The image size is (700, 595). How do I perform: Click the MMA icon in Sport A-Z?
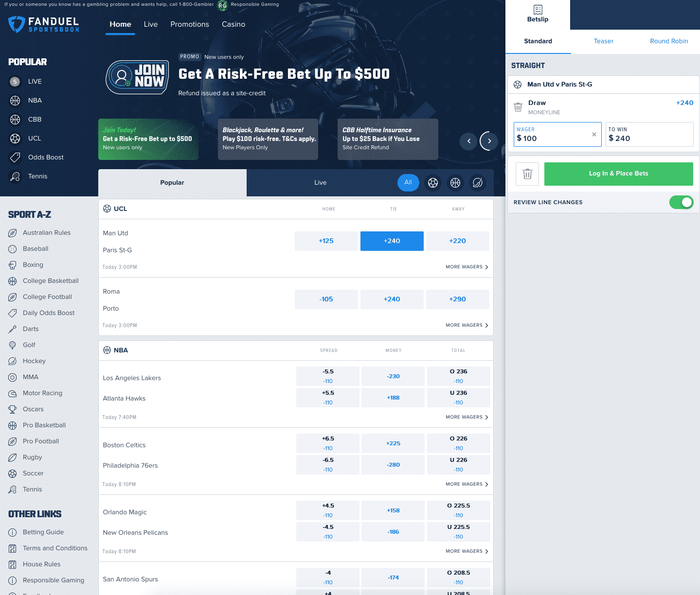pos(13,377)
